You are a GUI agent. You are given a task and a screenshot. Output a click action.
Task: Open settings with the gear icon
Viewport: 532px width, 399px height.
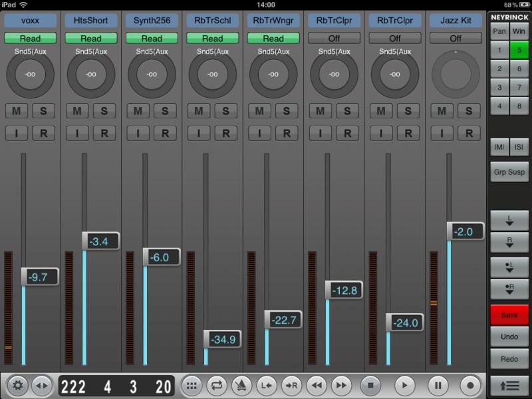pyautogui.click(x=17, y=386)
